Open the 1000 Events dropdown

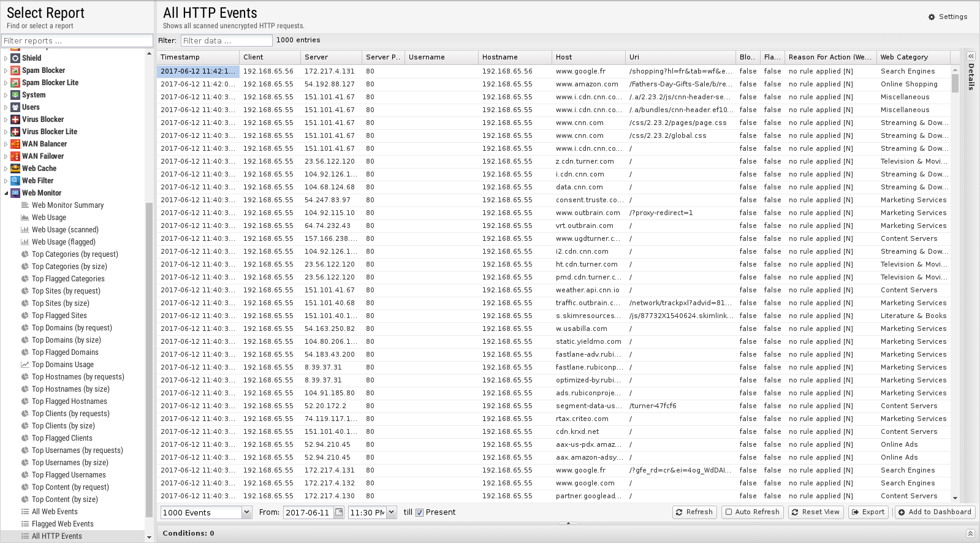[x=246, y=512]
